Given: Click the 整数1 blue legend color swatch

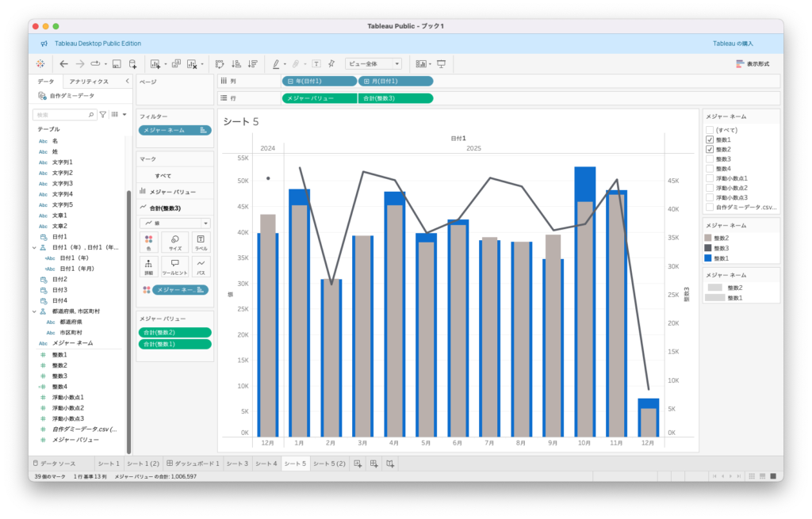Looking at the screenshot, I should coord(710,258).
